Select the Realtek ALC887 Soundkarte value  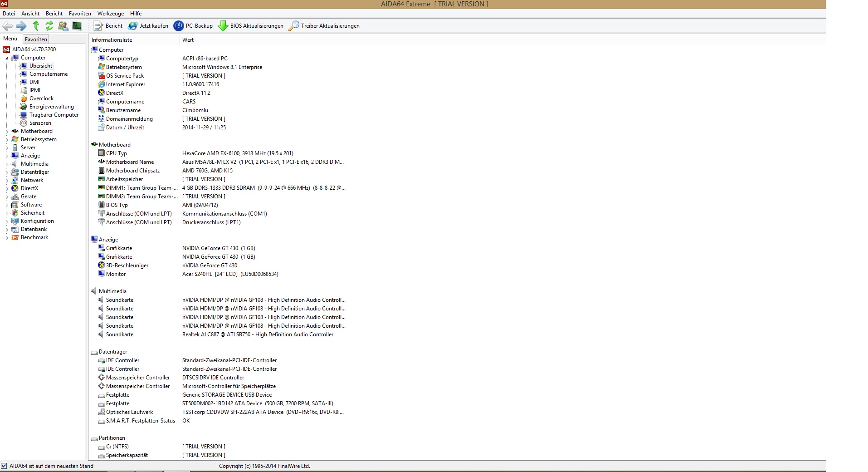[258, 334]
